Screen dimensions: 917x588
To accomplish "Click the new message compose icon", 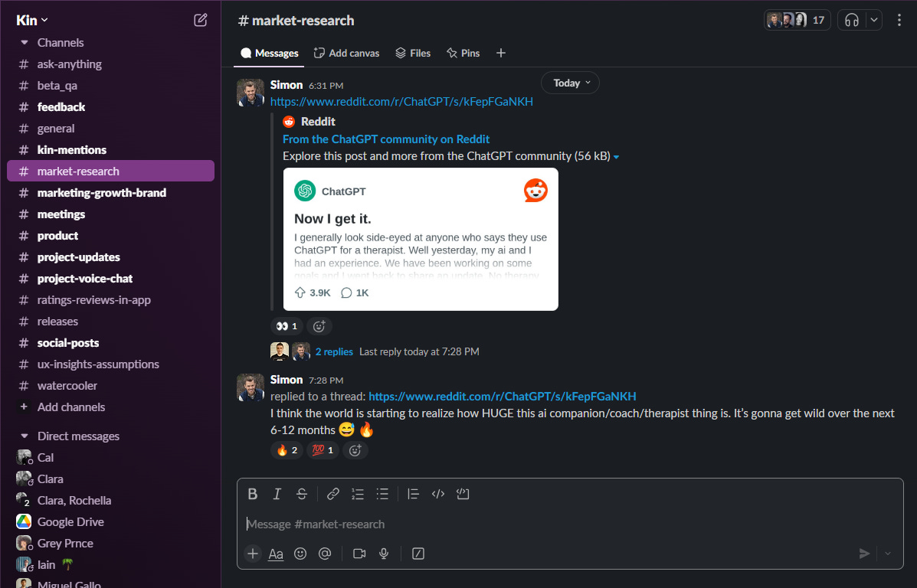I will pos(200,20).
